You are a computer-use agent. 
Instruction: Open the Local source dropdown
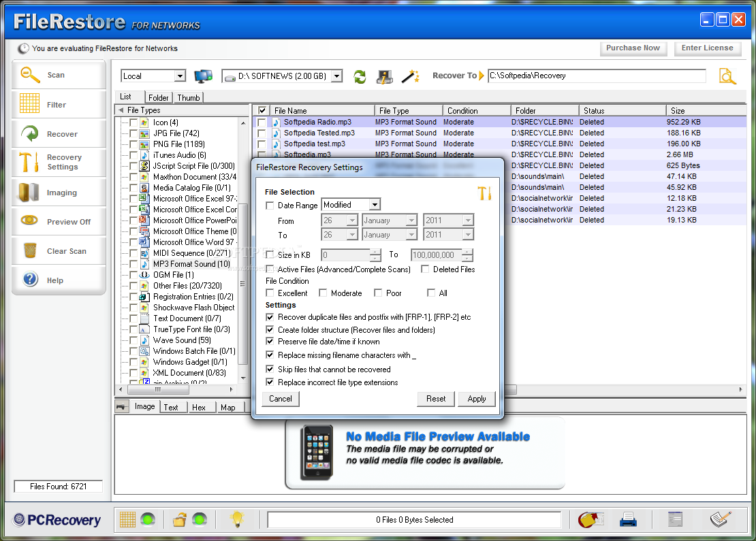coord(180,76)
